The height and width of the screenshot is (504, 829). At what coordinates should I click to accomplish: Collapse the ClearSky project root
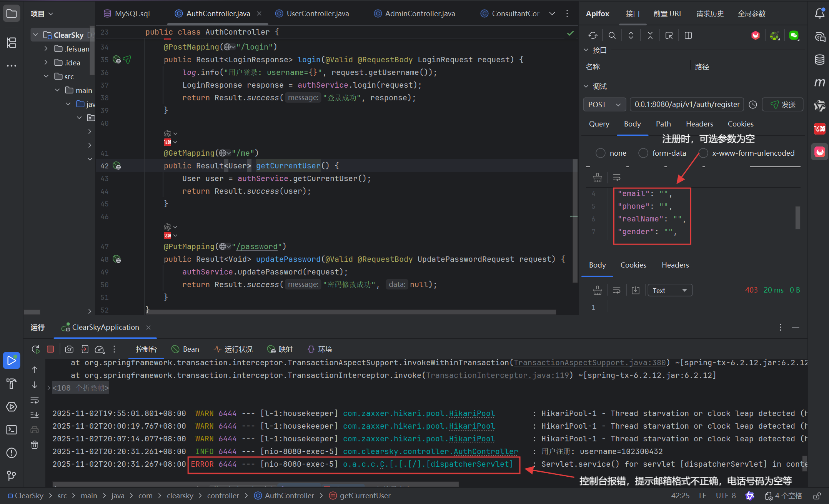pyautogui.click(x=35, y=35)
